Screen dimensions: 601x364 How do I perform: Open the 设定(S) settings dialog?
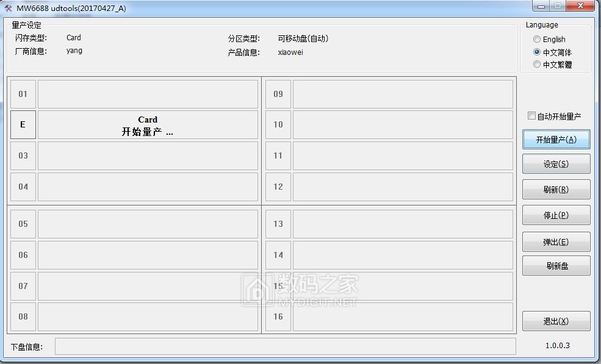pos(556,164)
